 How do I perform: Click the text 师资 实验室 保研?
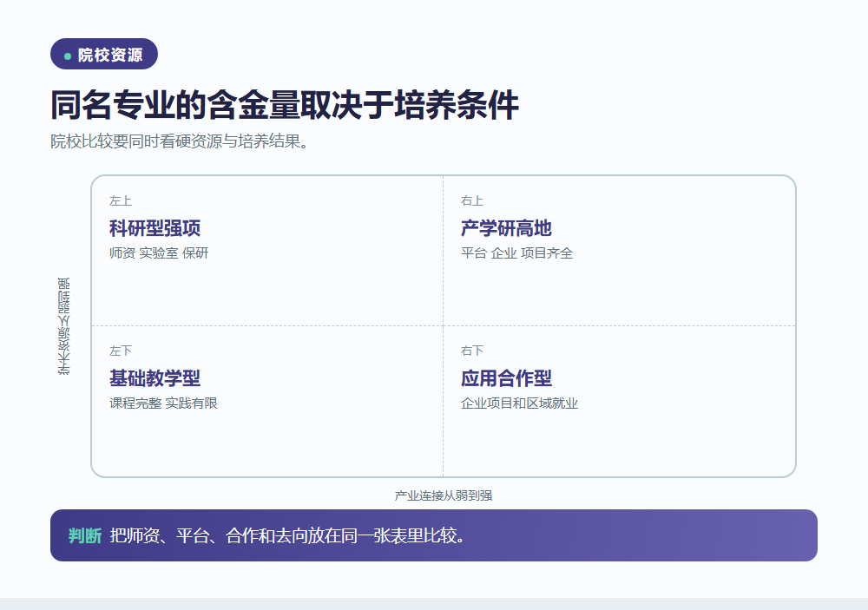159,253
